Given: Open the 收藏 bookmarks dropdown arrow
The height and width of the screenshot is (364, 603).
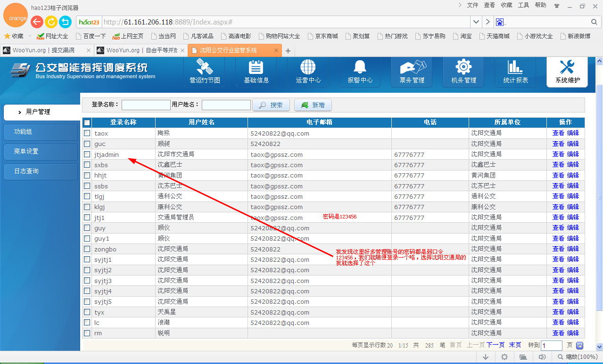Looking at the screenshot, I should coord(30,36).
